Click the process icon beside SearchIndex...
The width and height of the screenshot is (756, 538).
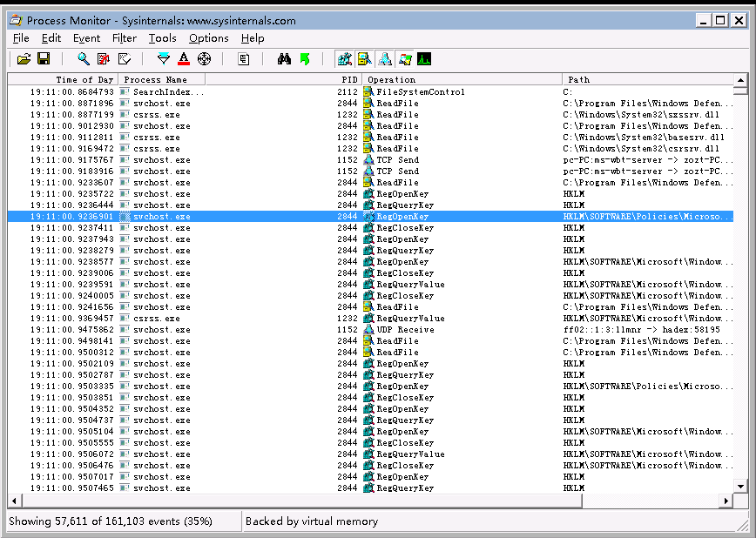[x=125, y=91]
